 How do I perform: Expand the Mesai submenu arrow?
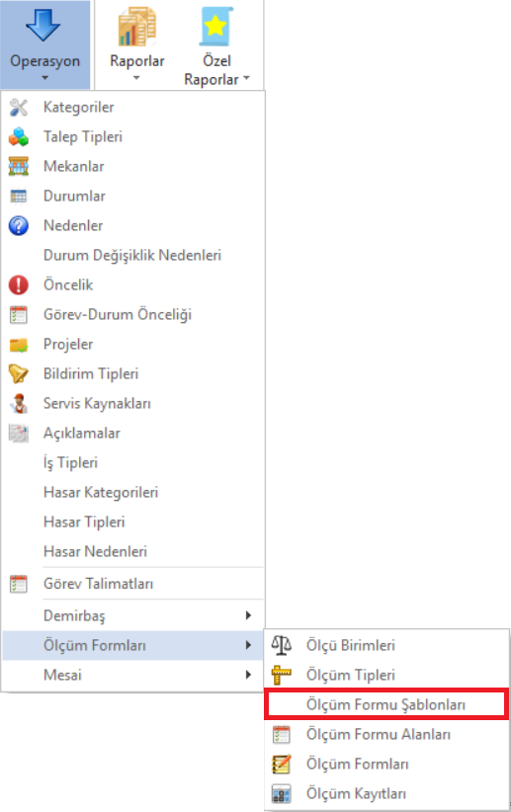pos(248,675)
